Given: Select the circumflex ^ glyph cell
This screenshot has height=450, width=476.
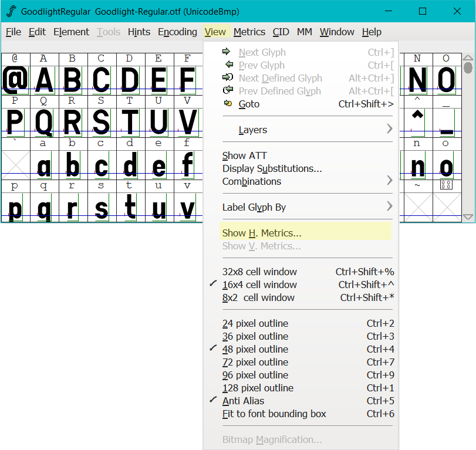Looking at the screenshot, I should tap(418, 121).
